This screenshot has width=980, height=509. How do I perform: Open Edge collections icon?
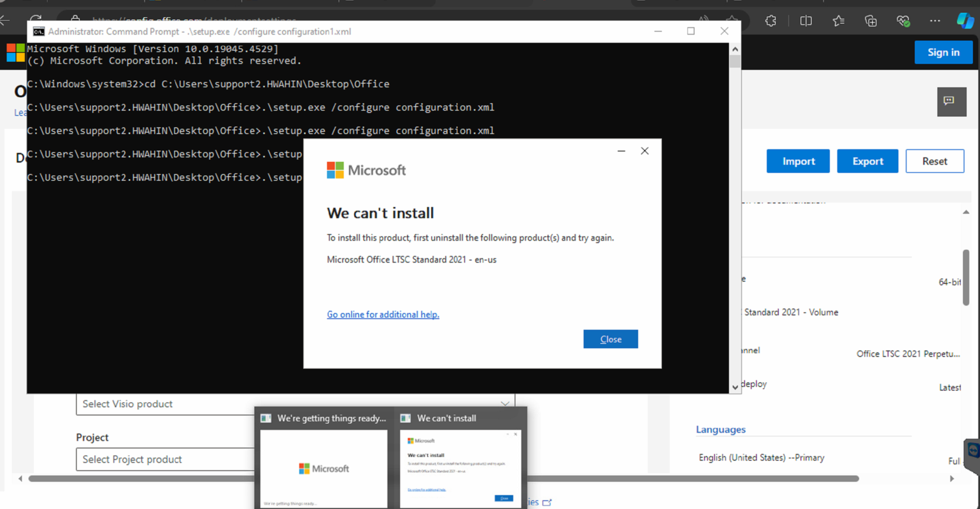[870, 21]
